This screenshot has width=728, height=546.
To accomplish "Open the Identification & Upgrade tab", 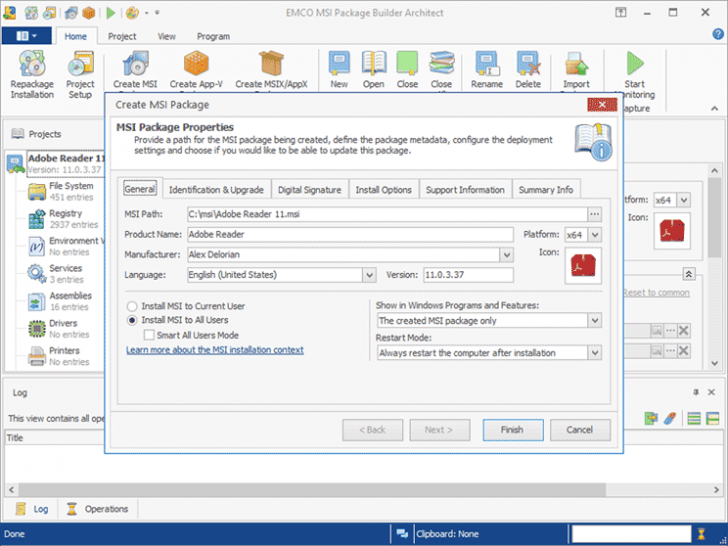I will (216, 189).
